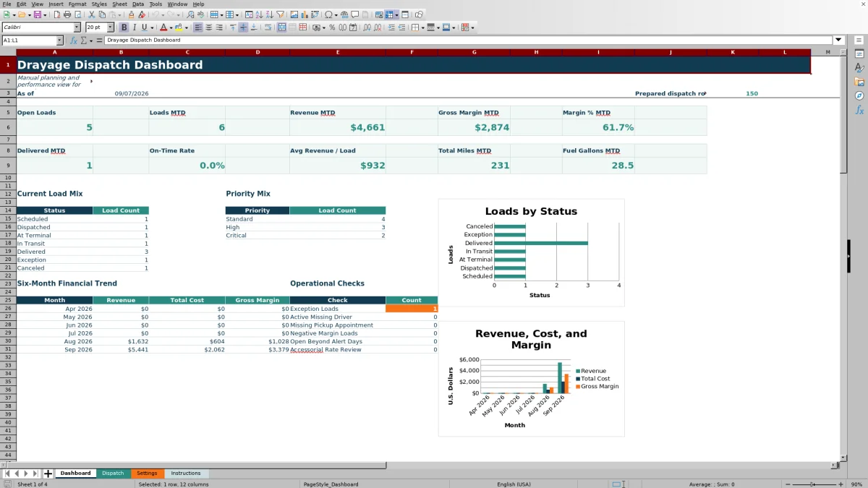Open the Underline style dropdown arrow
Image resolution: width=868 pixels, height=488 pixels.
click(x=152, y=27)
